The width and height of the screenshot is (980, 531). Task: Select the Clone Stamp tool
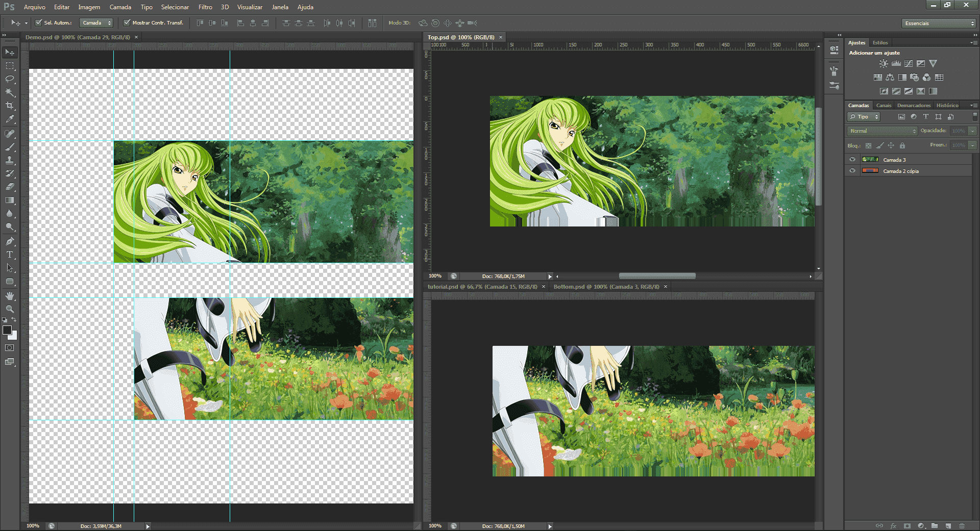click(10, 160)
